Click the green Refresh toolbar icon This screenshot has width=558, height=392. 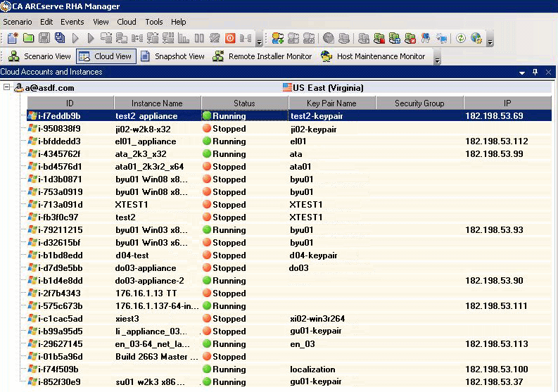click(461, 38)
